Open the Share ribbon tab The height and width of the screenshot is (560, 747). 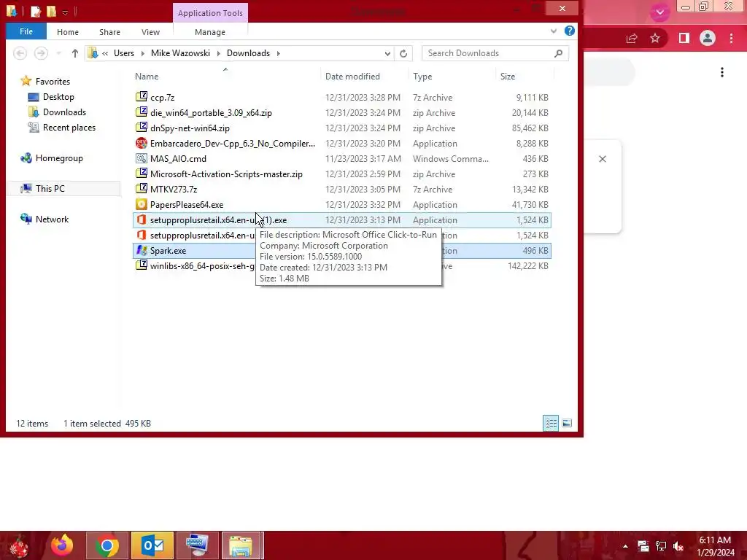[x=109, y=32]
